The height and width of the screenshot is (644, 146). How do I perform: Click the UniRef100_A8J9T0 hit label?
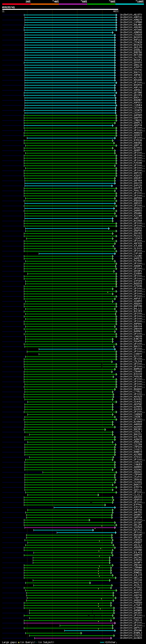coord(131,15)
